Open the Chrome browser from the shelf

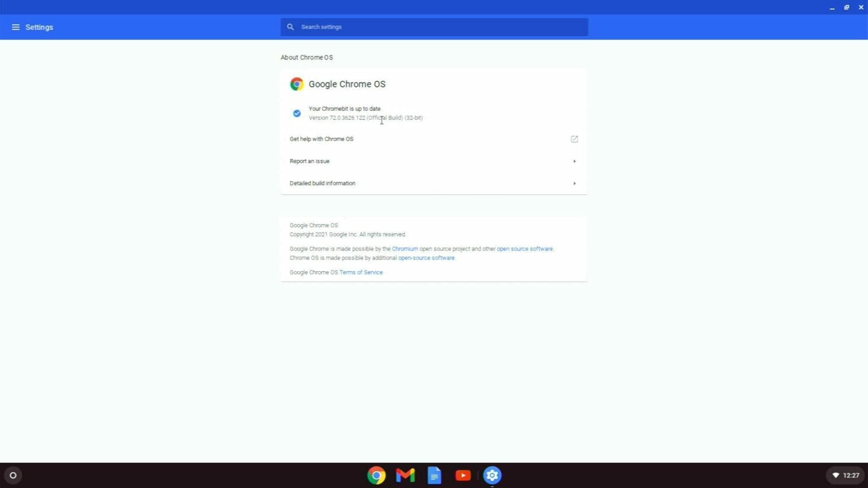coord(376,475)
